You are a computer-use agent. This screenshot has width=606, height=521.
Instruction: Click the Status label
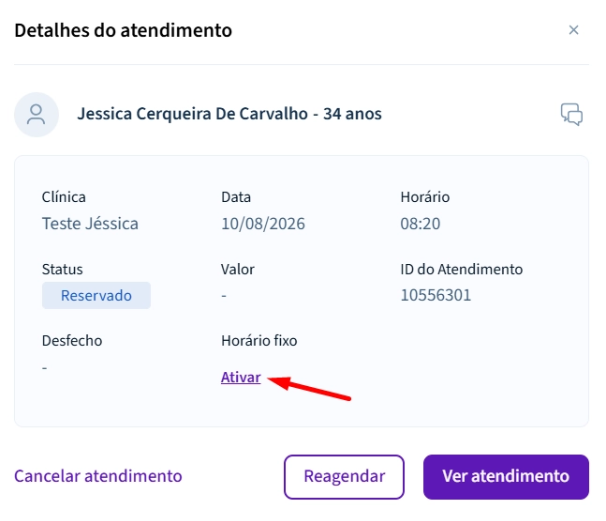(62, 269)
